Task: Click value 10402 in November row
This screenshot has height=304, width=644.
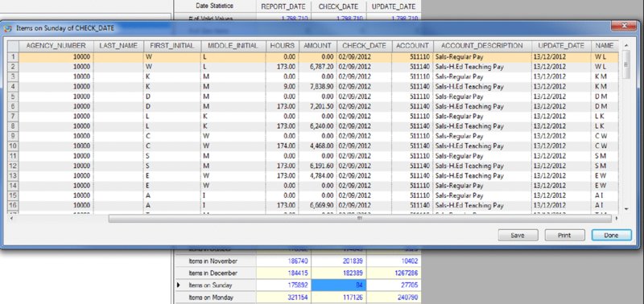Action: [394, 261]
